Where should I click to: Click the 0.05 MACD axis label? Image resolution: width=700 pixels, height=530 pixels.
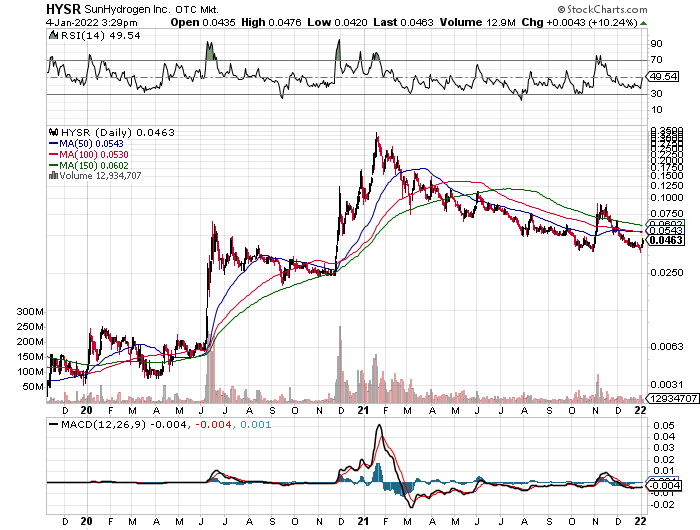664,426
